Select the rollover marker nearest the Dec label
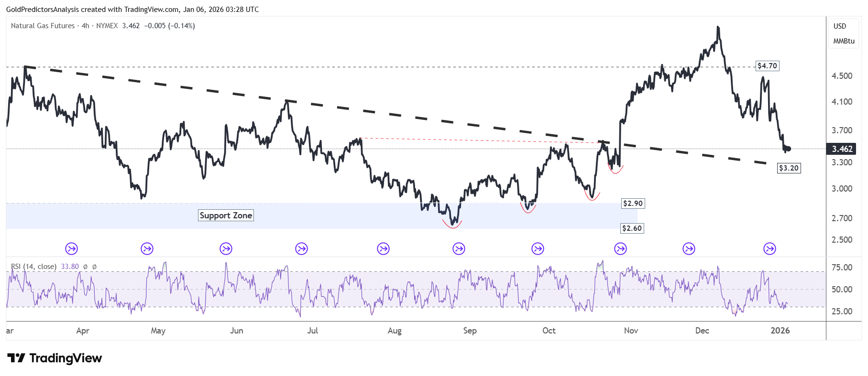Viewport: 868px width, 376px height. tap(689, 248)
